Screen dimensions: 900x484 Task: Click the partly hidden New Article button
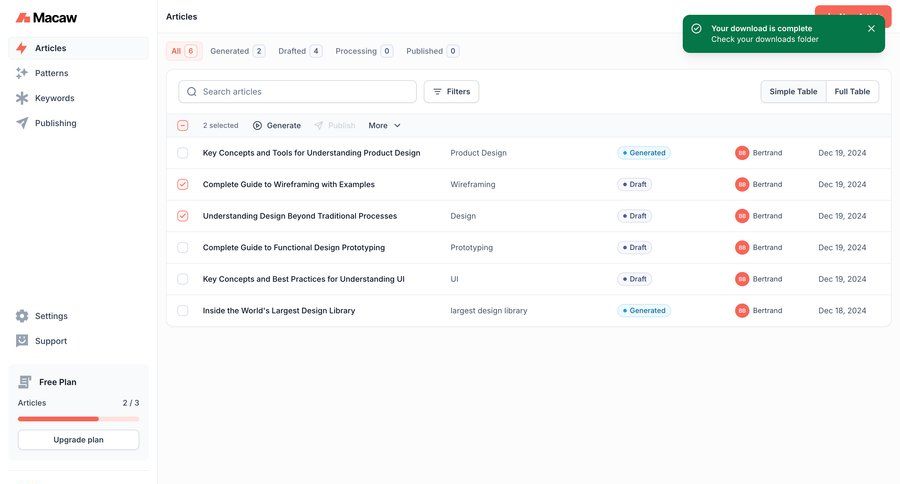853,11
